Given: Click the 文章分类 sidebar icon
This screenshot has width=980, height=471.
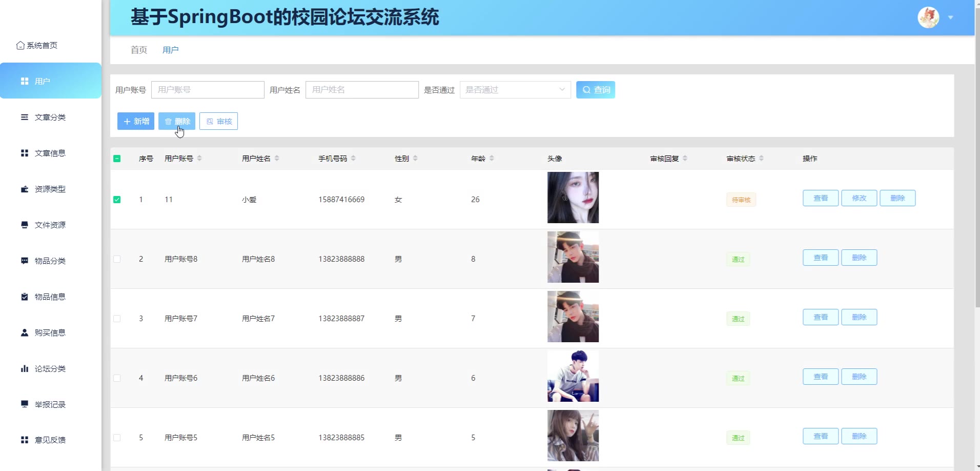Looking at the screenshot, I should click(x=24, y=117).
